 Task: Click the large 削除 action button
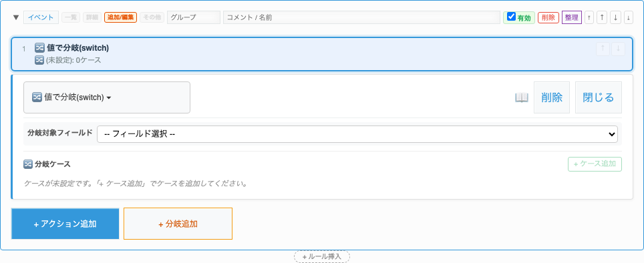[552, 97]
